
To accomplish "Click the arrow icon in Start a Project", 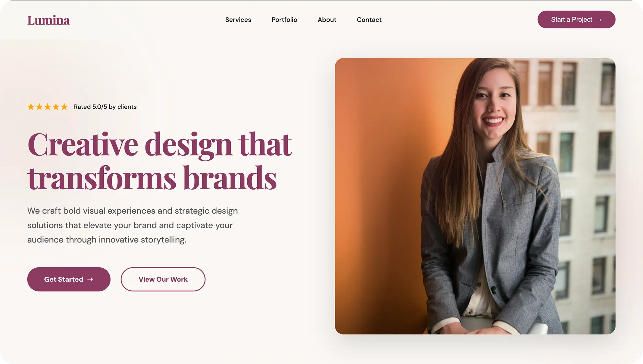I will tap(599, 20).
